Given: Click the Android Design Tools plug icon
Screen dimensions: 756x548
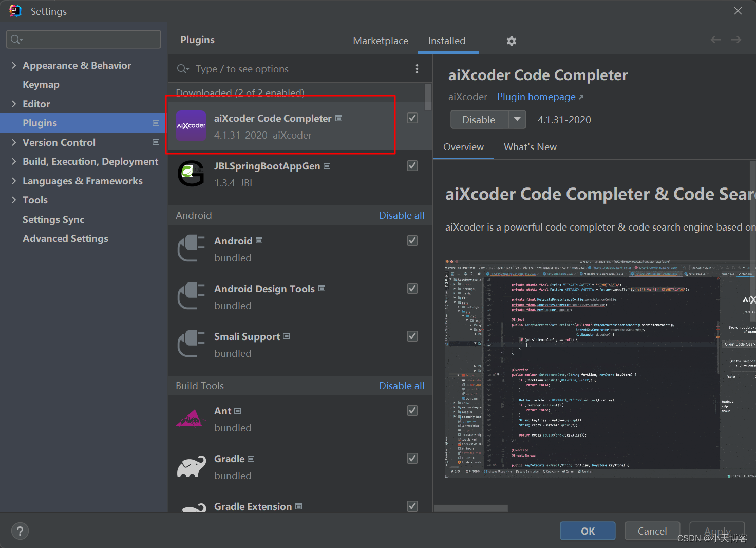Looking at the screenshot, I should coord(191,296).
